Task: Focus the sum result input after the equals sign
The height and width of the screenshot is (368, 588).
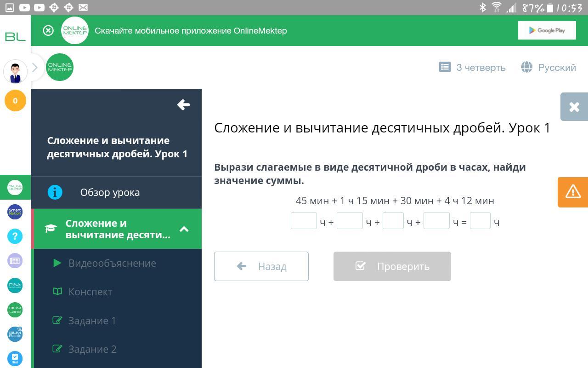Action: click(x=480, y=221)
